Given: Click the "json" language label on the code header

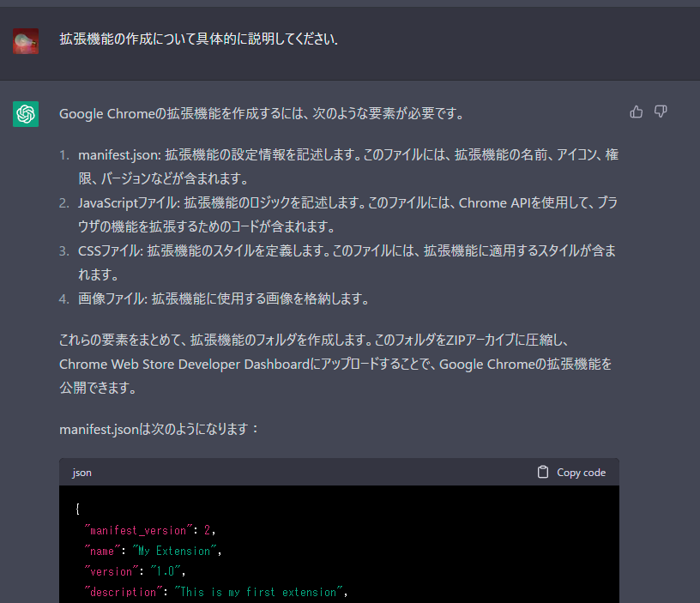Looking at the screenshot, I should (81, 473).
